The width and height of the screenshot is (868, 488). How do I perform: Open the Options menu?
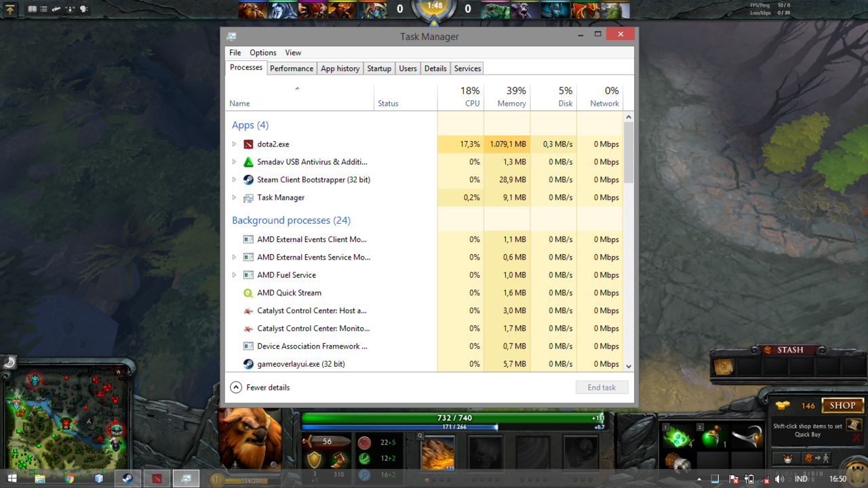pyautogui.click(x=263, y=53)
